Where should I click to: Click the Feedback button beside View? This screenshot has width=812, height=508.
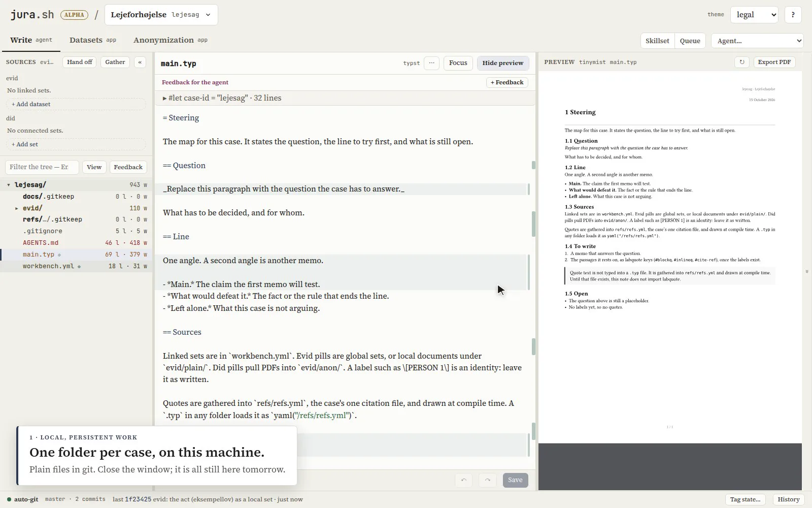(x=128, y=167)
